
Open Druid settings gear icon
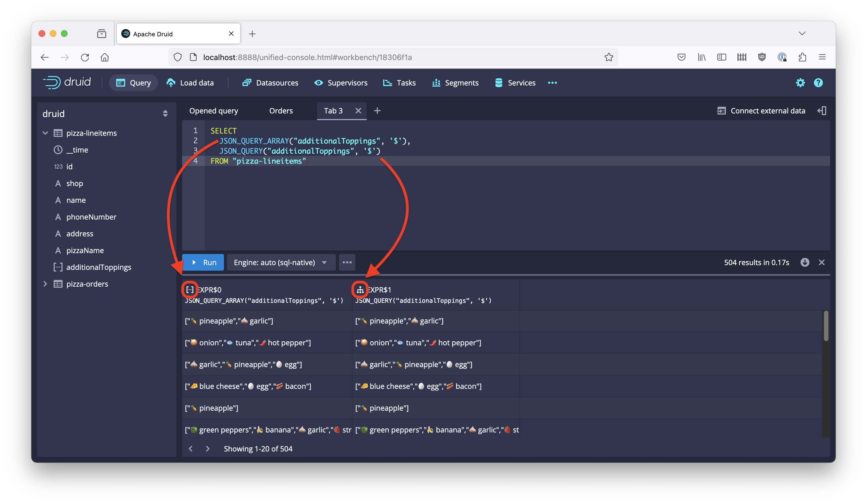click(800, 83)
